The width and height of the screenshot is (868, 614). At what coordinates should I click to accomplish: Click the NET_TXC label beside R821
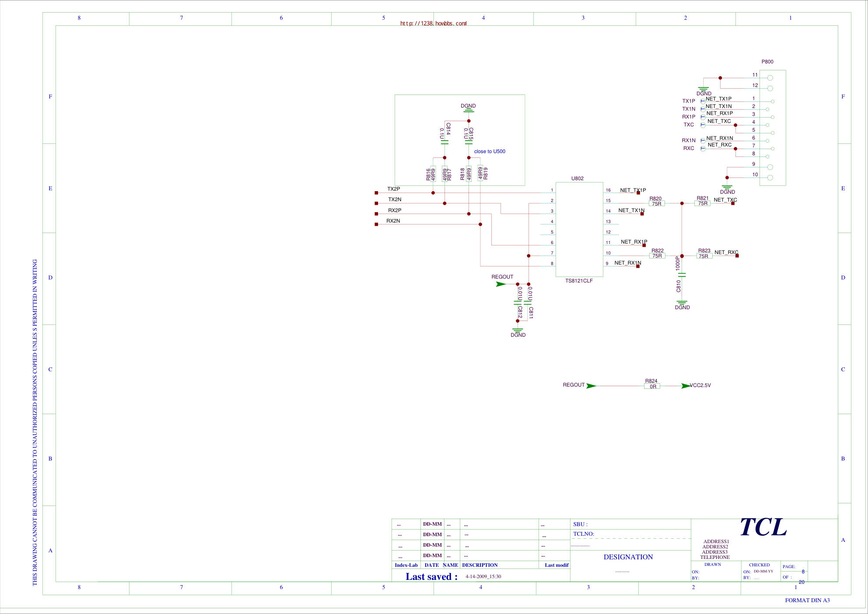725,200
